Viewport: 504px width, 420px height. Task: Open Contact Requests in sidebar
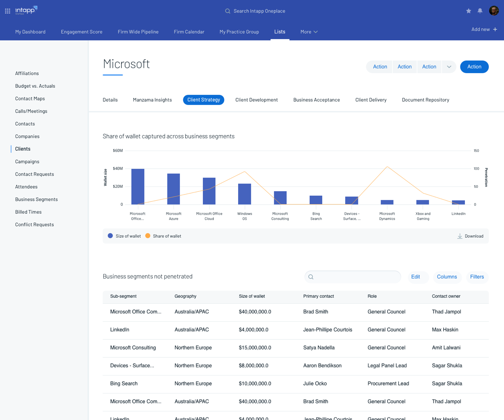[34, 174]
